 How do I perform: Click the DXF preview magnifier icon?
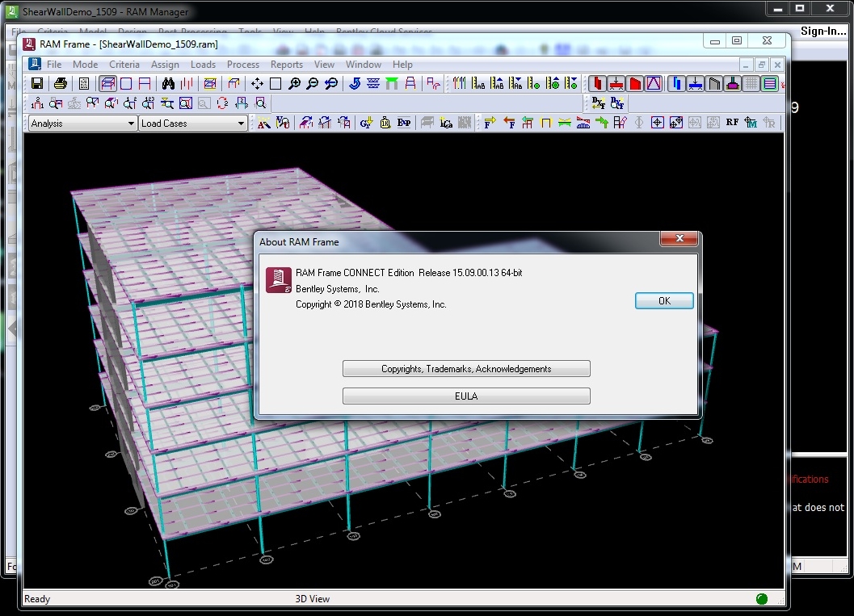click(x=616, y=103)
